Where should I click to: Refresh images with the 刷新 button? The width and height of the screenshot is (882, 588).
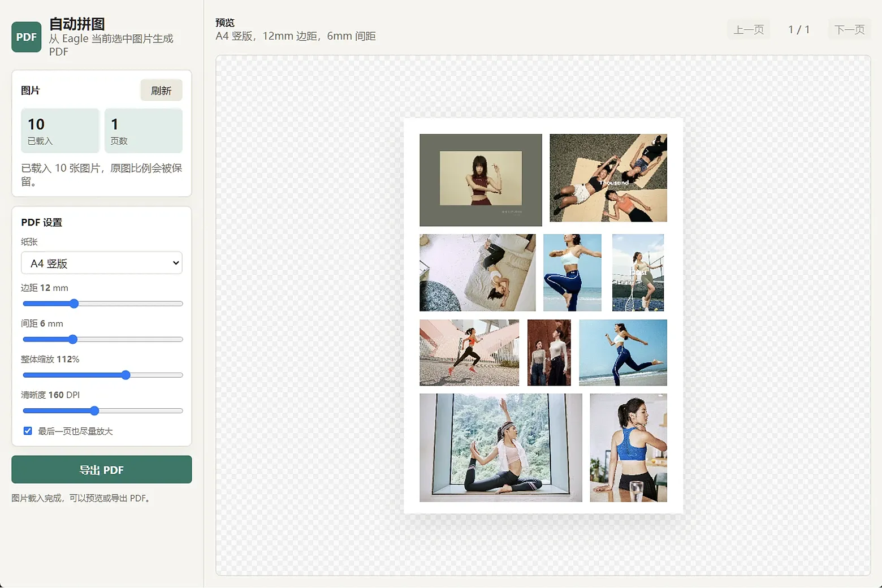161,90
